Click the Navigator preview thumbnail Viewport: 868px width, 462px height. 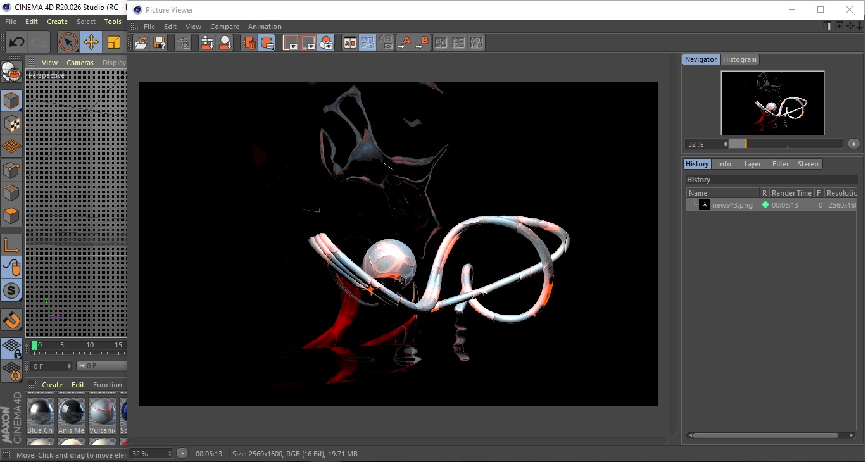[772, 103]
